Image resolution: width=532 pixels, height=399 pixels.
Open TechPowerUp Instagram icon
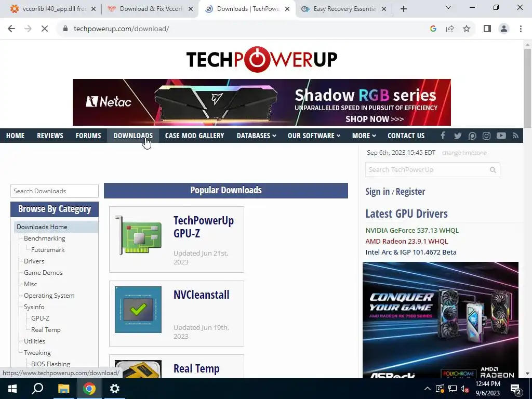point(486,136)
